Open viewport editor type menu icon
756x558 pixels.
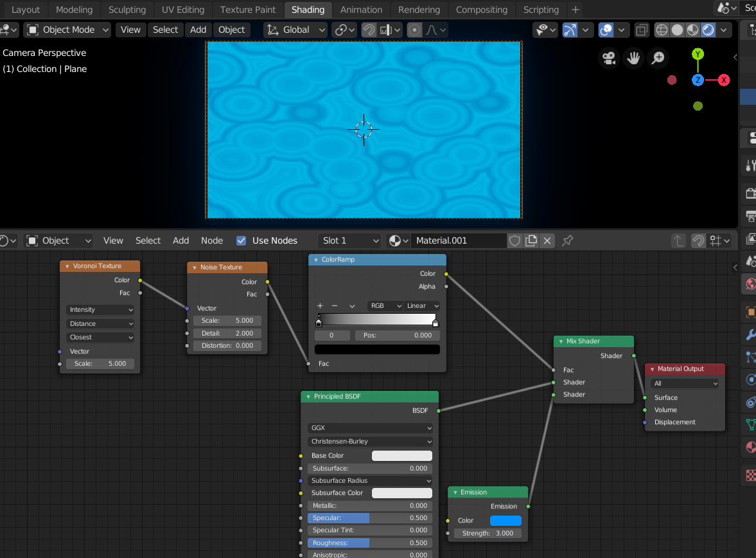[9, 30]
